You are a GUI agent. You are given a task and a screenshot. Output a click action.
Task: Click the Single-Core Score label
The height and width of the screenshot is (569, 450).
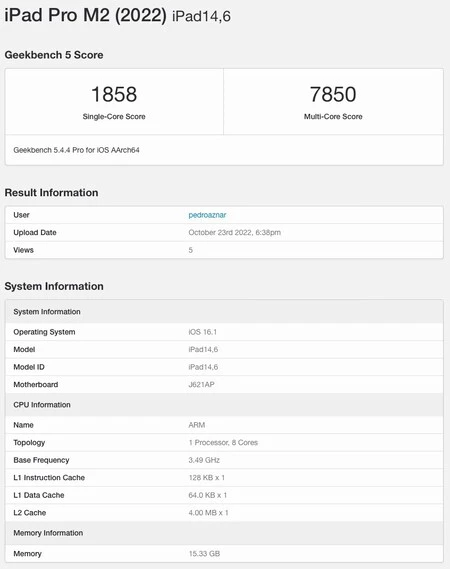pyautogui.click(x=114, y=116)
